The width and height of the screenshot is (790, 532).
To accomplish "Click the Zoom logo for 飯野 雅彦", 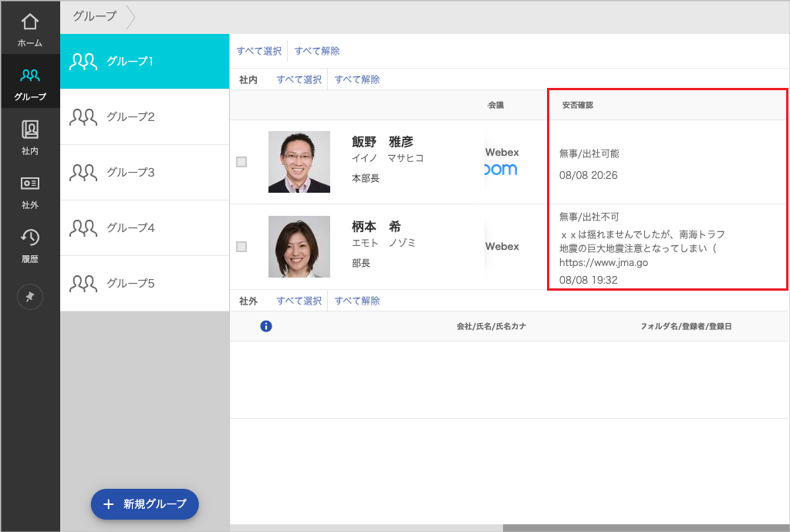I will click(x=501, y=170).
